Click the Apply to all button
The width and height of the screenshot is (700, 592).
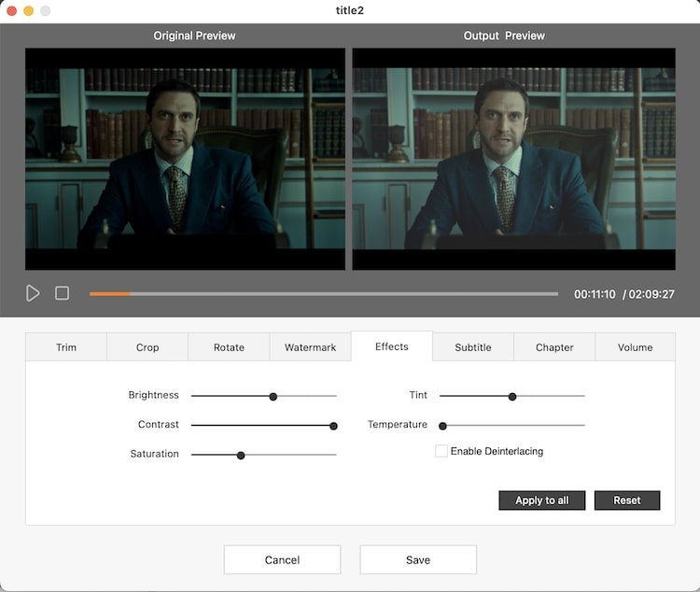[x=542, y=500]
